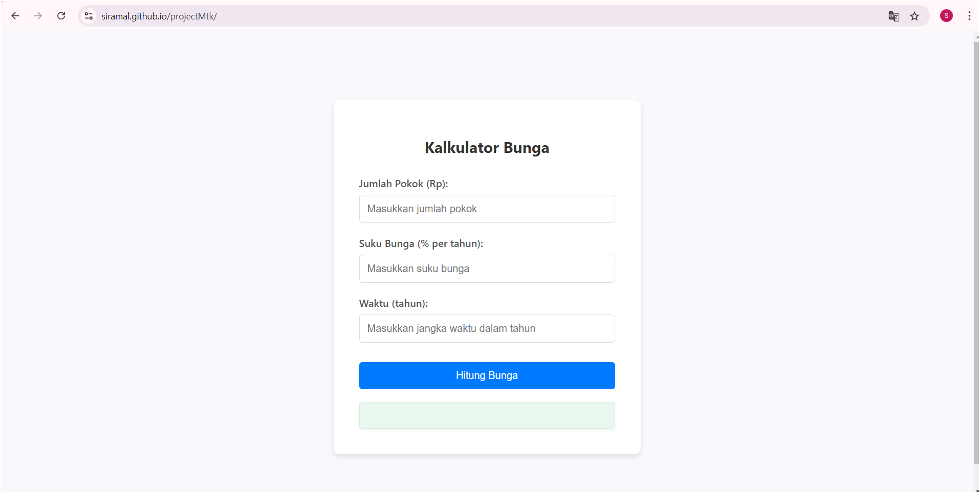
Task: Open the Google Translate page icon
Action: [x=894, y=16]
